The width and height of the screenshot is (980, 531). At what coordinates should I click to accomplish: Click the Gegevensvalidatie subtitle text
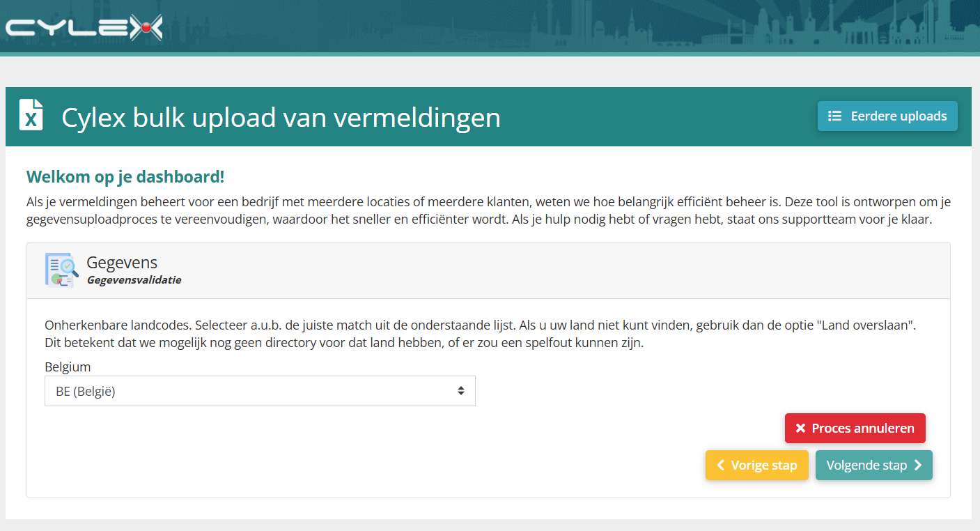pos(134,280)
